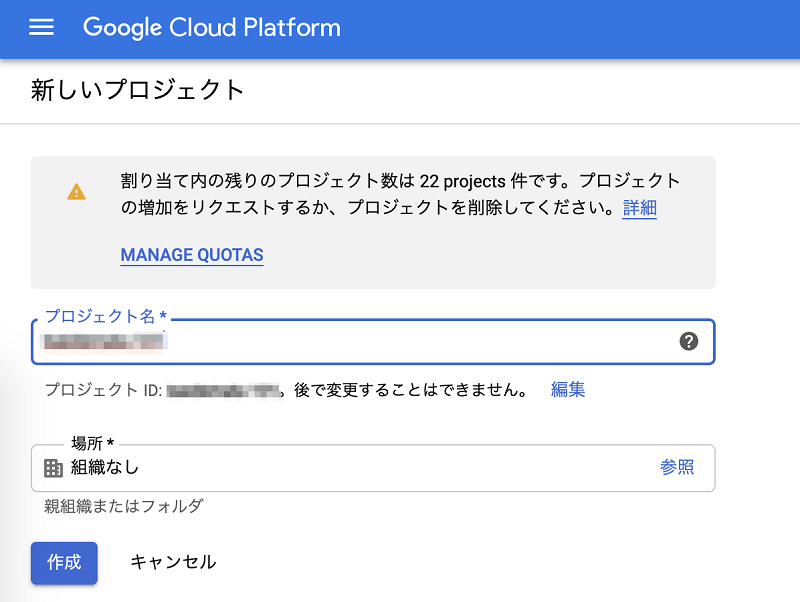Click the organization building icon in 場所 field
Viewport: 800px width, 602px height.
point(54,468)
